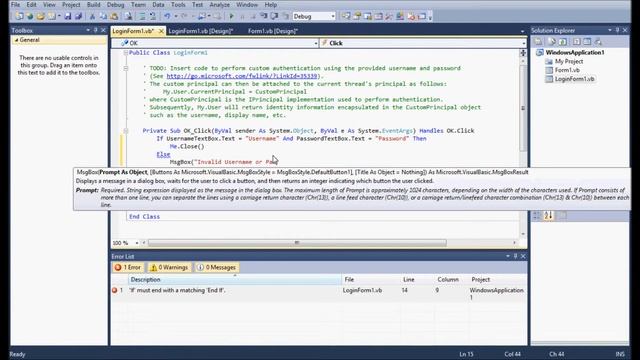Click the Undo arrow icon
This screenshot has width=640, height=360.
[x=167, y=16]
